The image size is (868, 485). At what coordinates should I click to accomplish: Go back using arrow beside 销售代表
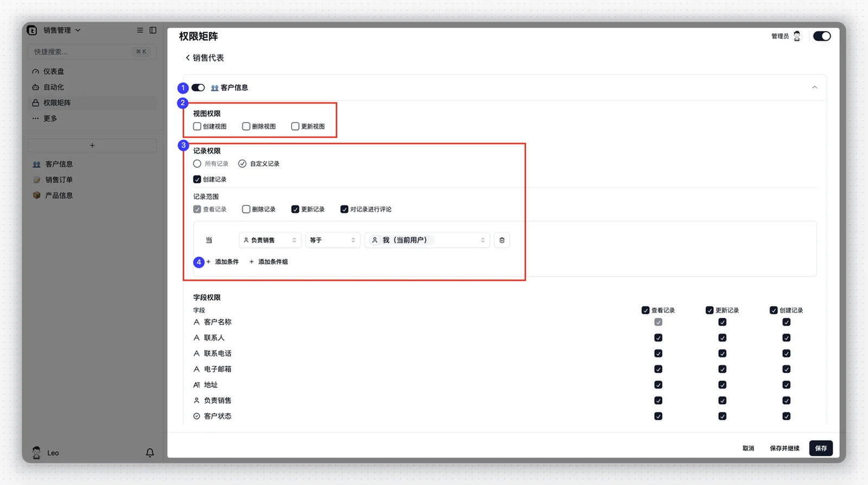pyautogui.click(x=188, y=58)
